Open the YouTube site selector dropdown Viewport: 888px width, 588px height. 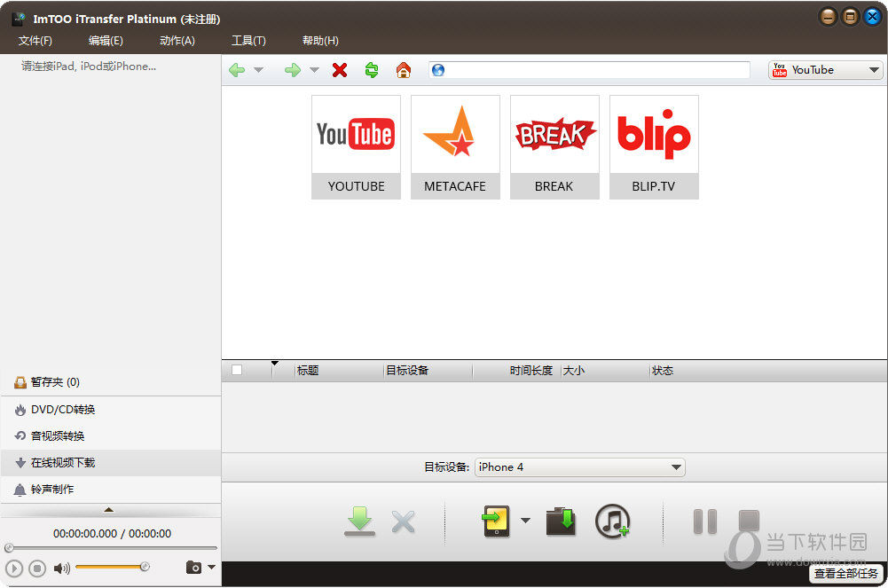click(825, 69)
